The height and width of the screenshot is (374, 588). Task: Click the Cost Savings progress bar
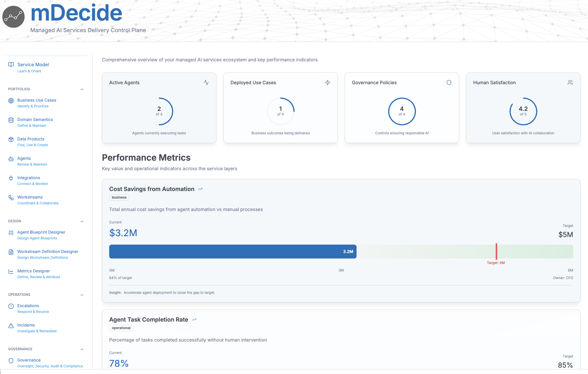232,252
